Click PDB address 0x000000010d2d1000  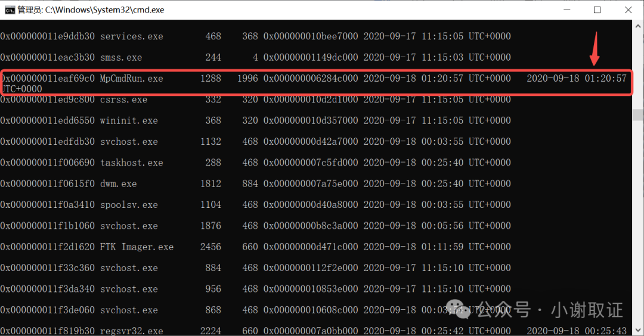(x=311, y=99)
